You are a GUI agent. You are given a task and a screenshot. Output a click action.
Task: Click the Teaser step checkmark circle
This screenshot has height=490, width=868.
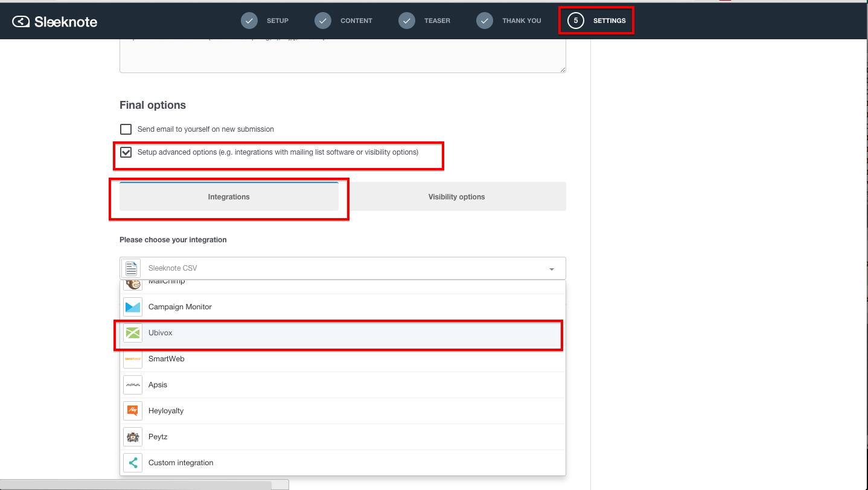point(407,21)
